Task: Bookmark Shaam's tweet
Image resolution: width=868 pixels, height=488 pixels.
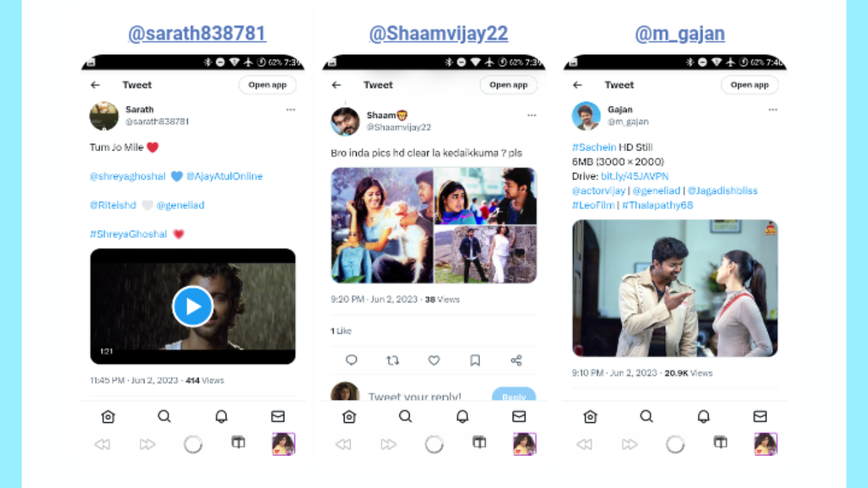Action: (475, 361)
